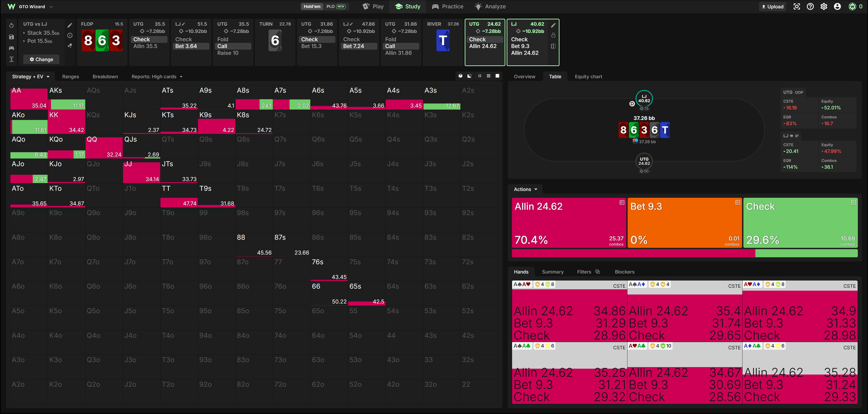Click the reset/restart arrow icon in left sidebar

pyautogui.click(x=12, y=25)
